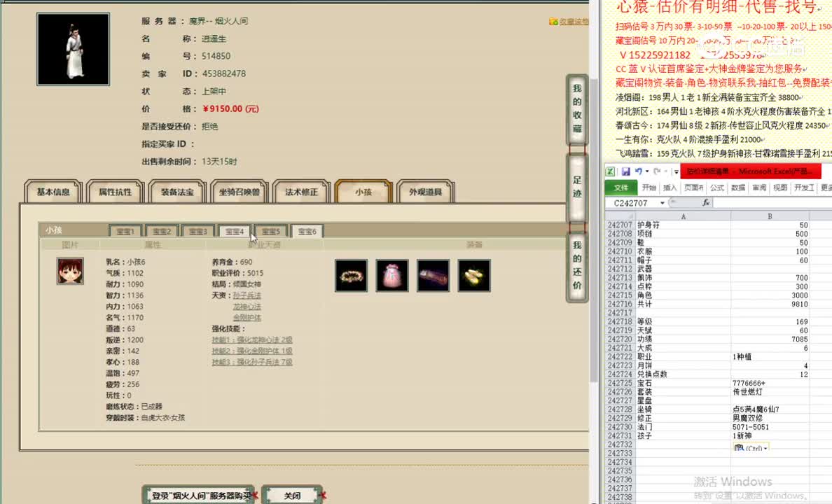Click the fx insert function icon
Image resolution: width=832 pixels, height=504 pixels.
[x=706, y=203]
